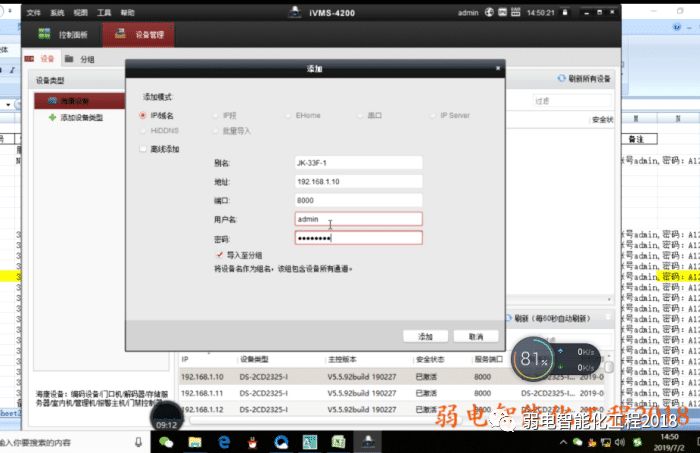This screenshot has width=700, height=453.
Task: Click the 刷新 auto-refresh link
Action: (548, 318)
